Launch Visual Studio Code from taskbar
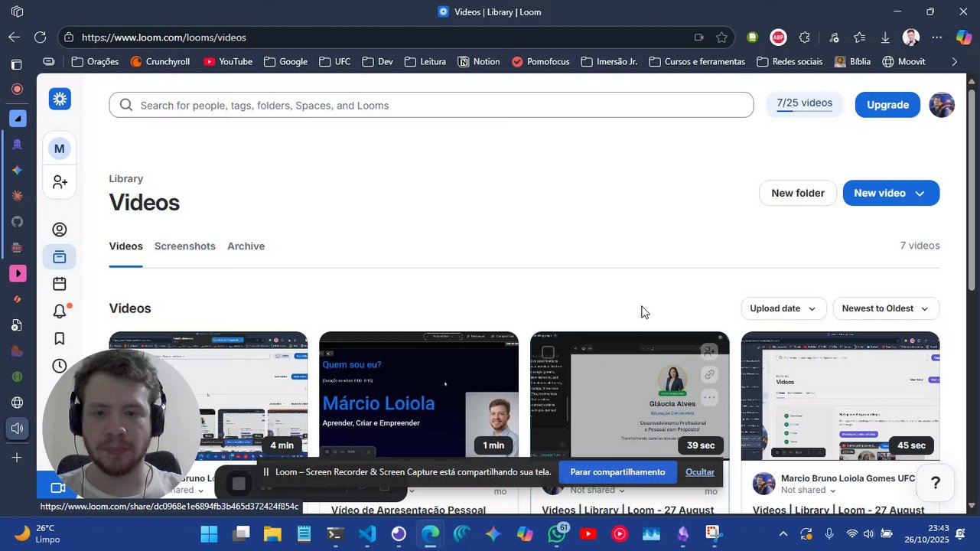Viewport: 980px width, 551px height. pos(367,533)
